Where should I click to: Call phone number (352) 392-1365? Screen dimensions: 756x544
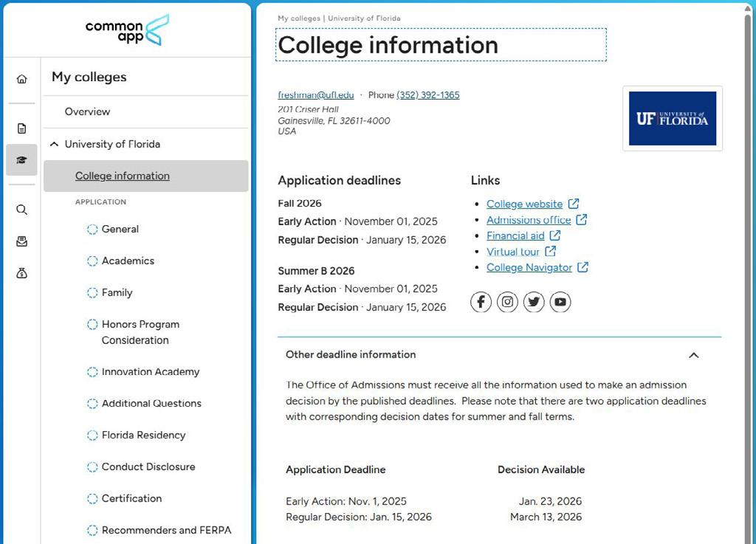click(427, 95)
